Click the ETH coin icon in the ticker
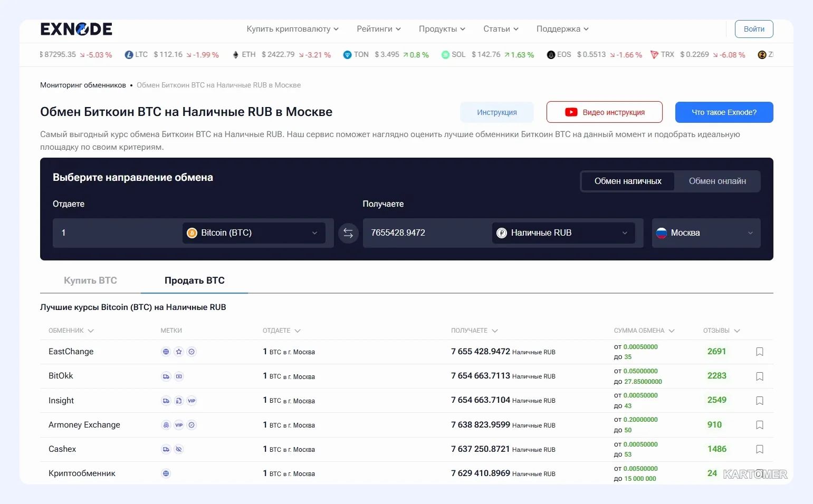The height and width of the screenshot is (504, 813). pyautogui.click(x=236, y=55)
